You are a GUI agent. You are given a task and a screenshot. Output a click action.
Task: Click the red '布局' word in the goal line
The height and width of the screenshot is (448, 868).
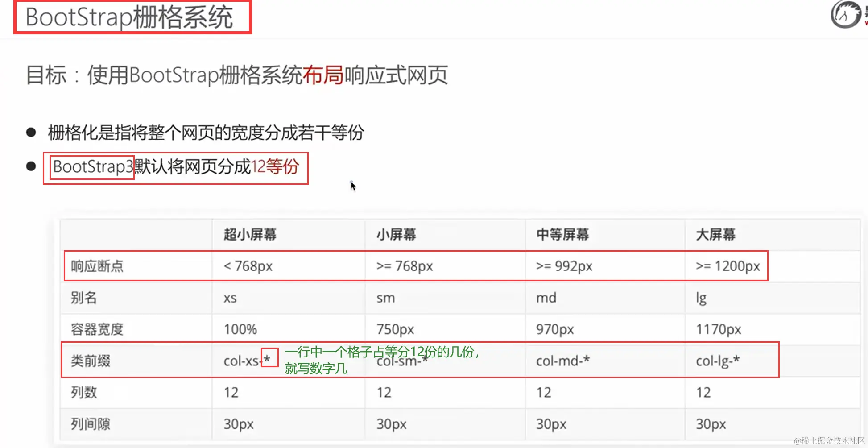tap(323, 75)
